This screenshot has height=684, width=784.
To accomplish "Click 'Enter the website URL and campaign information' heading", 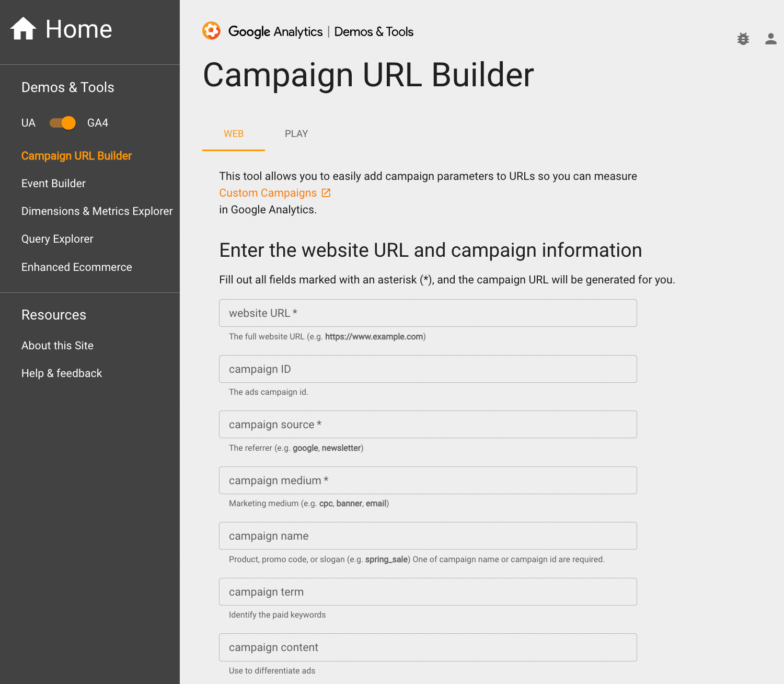I will pos(431,250).
